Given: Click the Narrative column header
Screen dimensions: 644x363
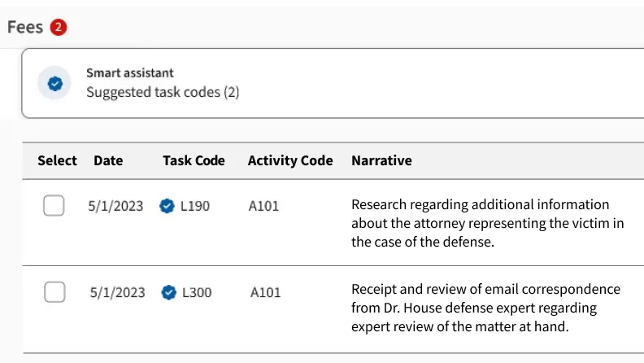Looking at the screenshot, I should [381, 160].
